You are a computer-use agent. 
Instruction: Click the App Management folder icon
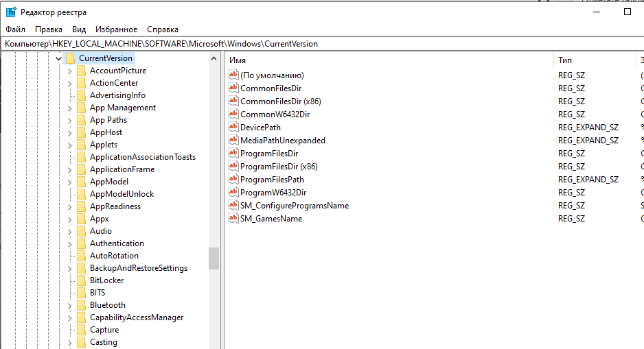tap(81, 108)
